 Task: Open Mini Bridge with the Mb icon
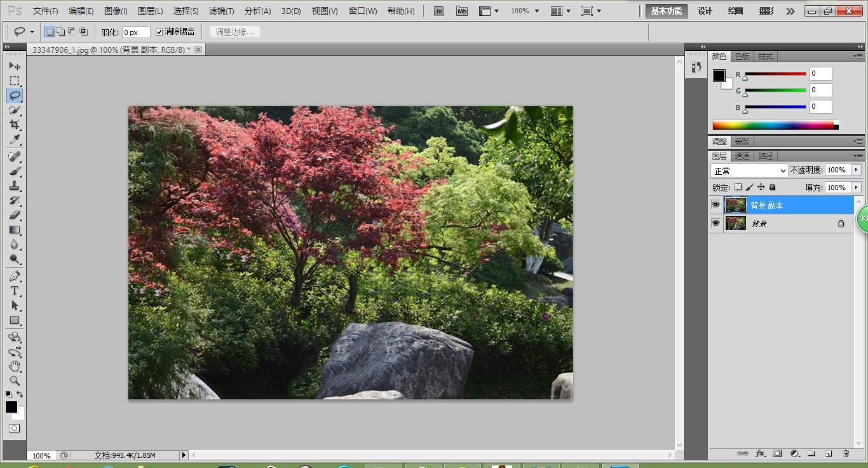(462, 11)
